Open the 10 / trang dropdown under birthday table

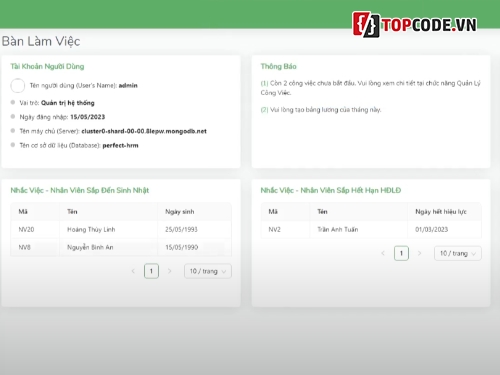click(x=208, y=271)
